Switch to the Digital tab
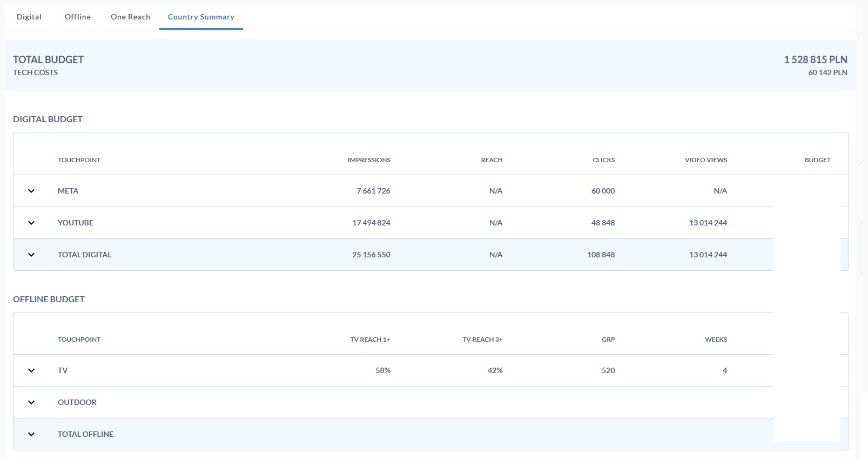The height and width of the screenshot is (459, 868). 29,17
